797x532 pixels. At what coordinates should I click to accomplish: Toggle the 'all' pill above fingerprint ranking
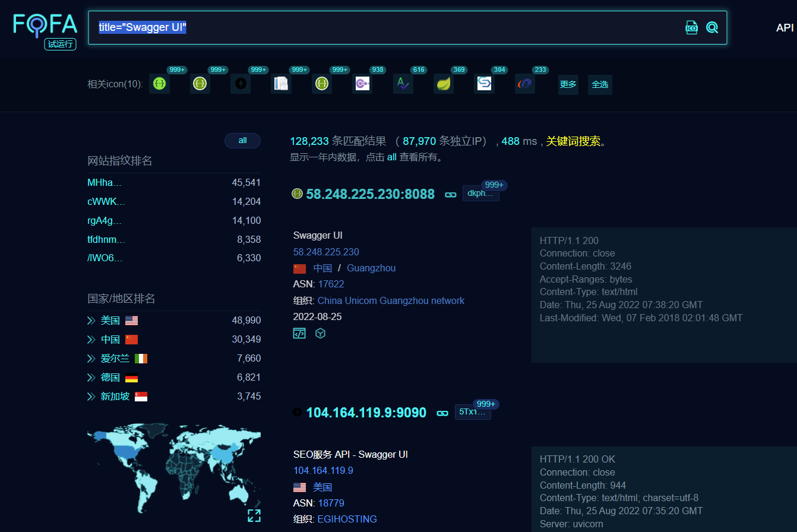click(242, 141)
